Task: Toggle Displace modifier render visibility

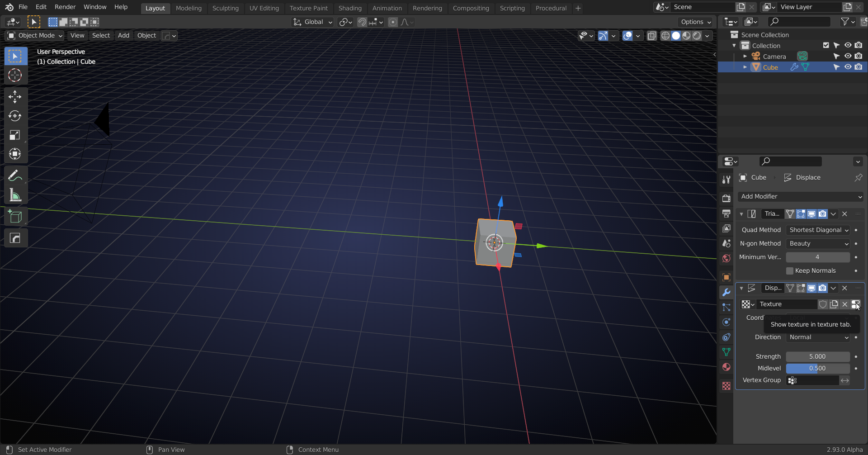Action: [822, 288]
